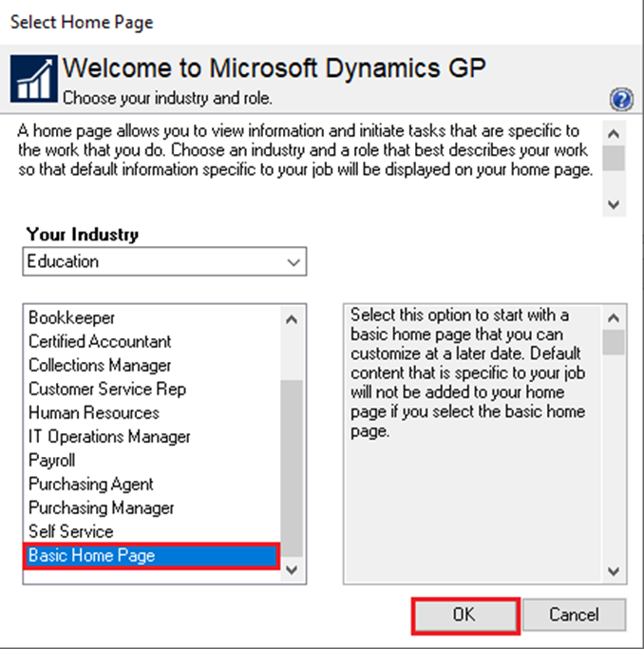Click role description scroll up arrow
Screen dimensions: 644x649
pyautogui.click(x=614, y=318)
